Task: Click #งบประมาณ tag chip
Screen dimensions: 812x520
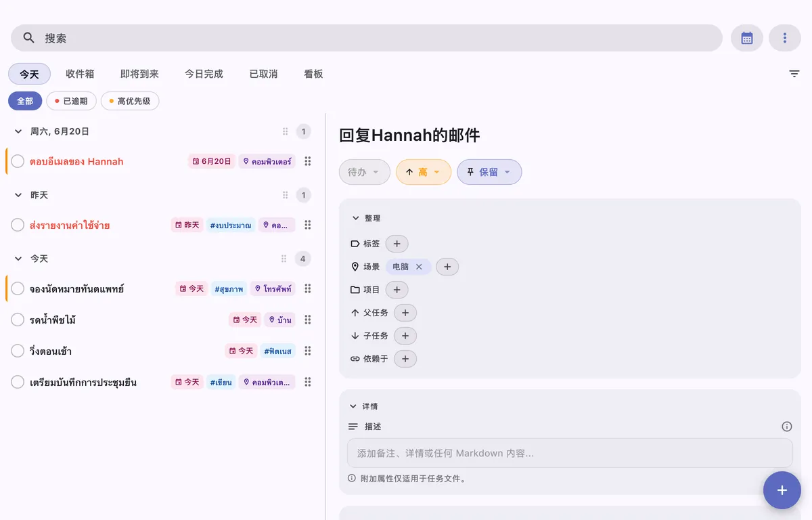Action: 231,225
